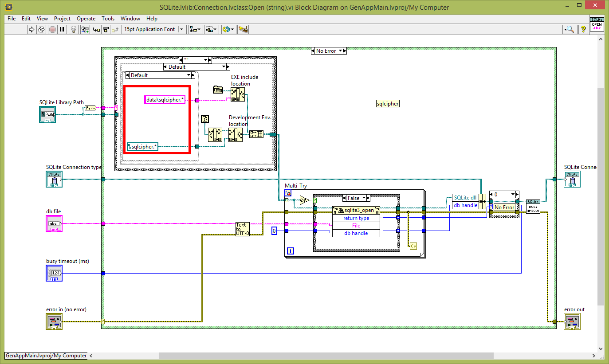Toggle Retain Wire Values button
Image resolution: width=609 pixels, height=364 pixels.
(x=85, y=30)
